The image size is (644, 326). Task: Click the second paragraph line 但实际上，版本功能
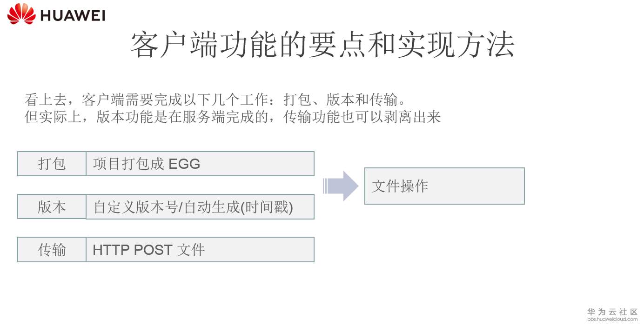click(x=232, y=117)
